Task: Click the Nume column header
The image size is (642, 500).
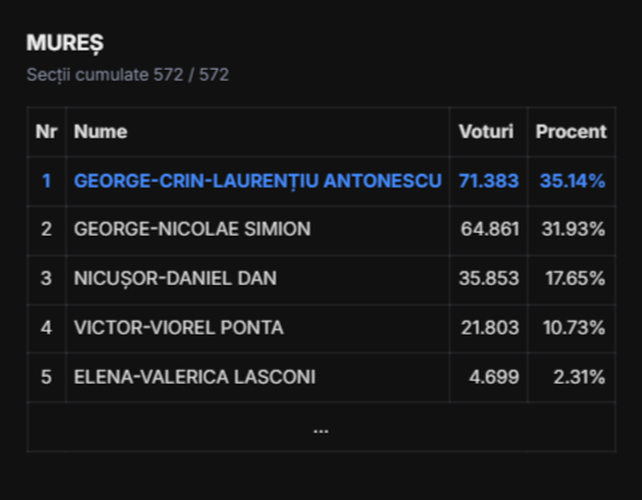Action: click(x=100, y=132)
